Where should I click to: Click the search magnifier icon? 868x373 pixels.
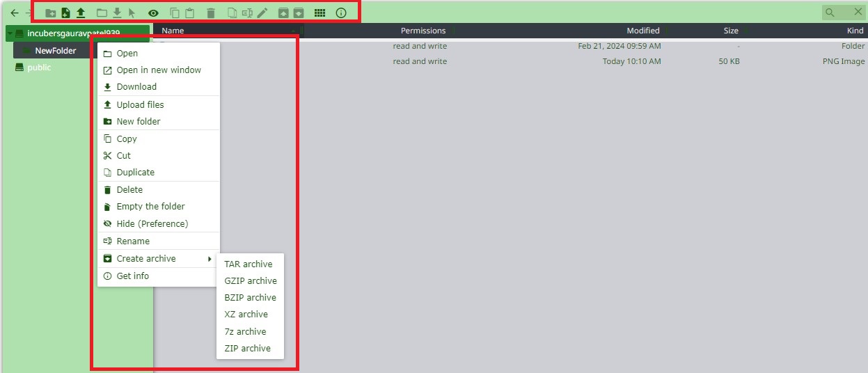(x=830, y=12)
